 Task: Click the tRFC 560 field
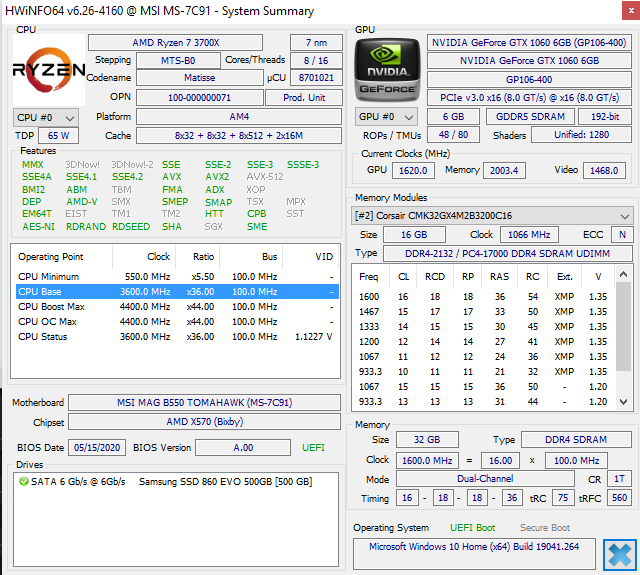tap(620, 498)
